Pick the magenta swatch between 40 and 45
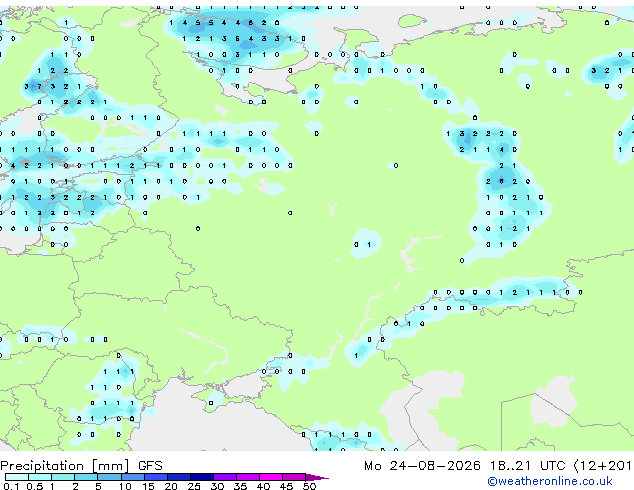Viewport: 634px width, 490px height. (x=271, y=477)
